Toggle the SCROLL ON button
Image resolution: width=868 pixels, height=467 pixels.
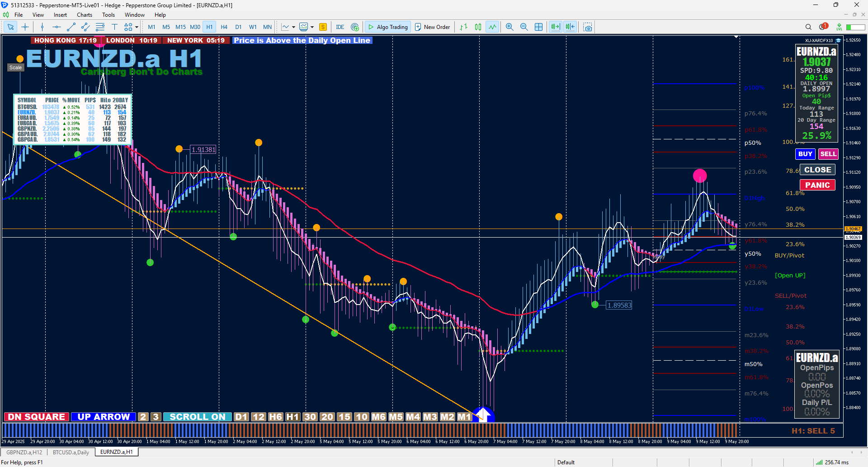pyautogui.click(x=198, y=417)
